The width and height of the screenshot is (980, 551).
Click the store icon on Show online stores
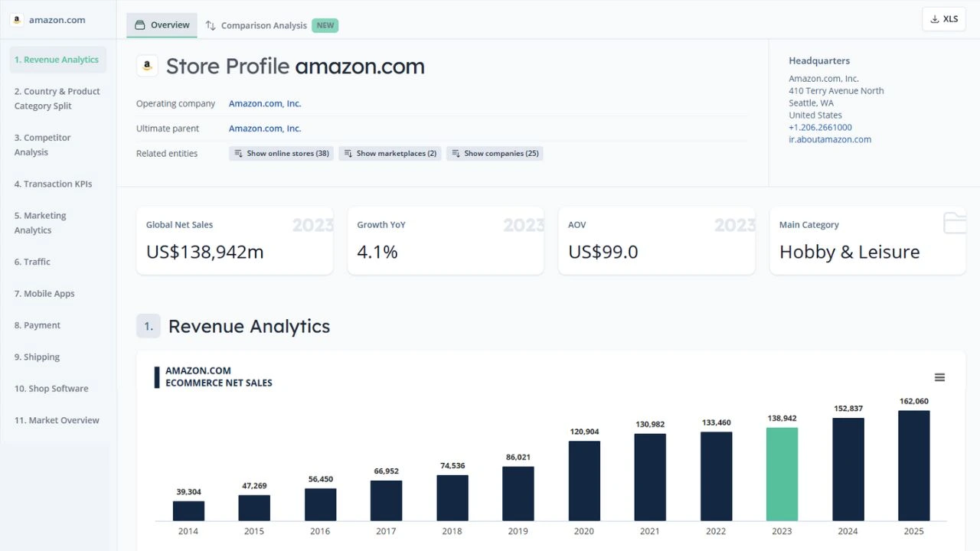238,153
